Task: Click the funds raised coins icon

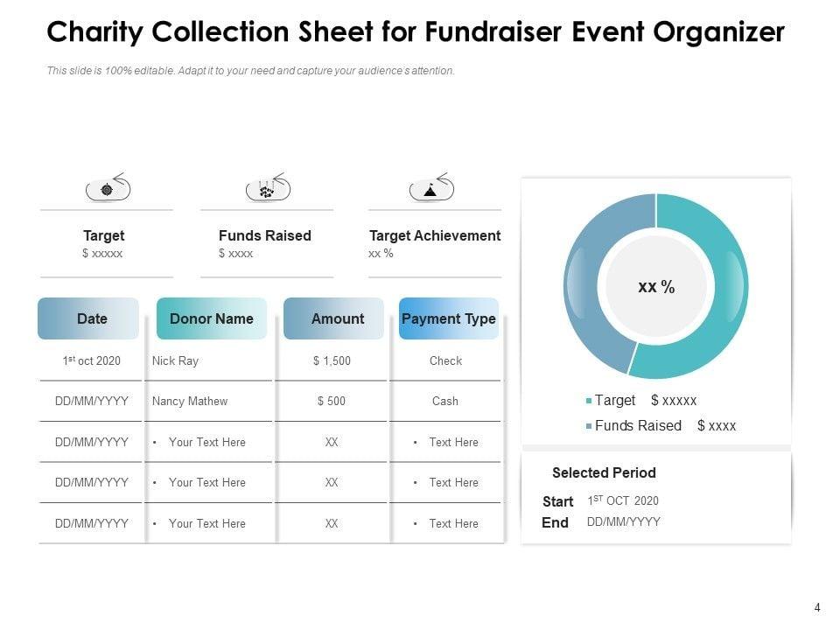Action: click(266, 189)
